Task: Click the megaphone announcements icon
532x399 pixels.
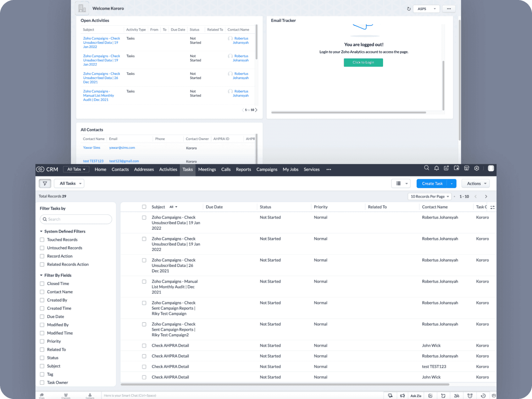Action: pos(403,396)
